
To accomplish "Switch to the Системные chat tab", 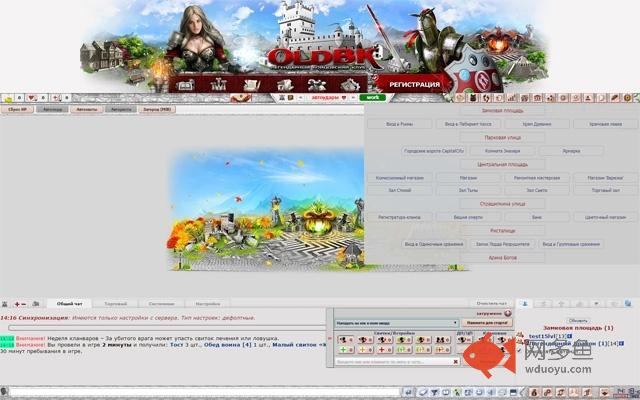I will pos(161,304).
